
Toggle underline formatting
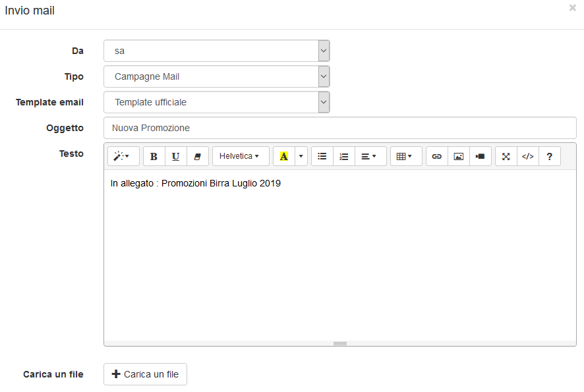tap(175, 156)
